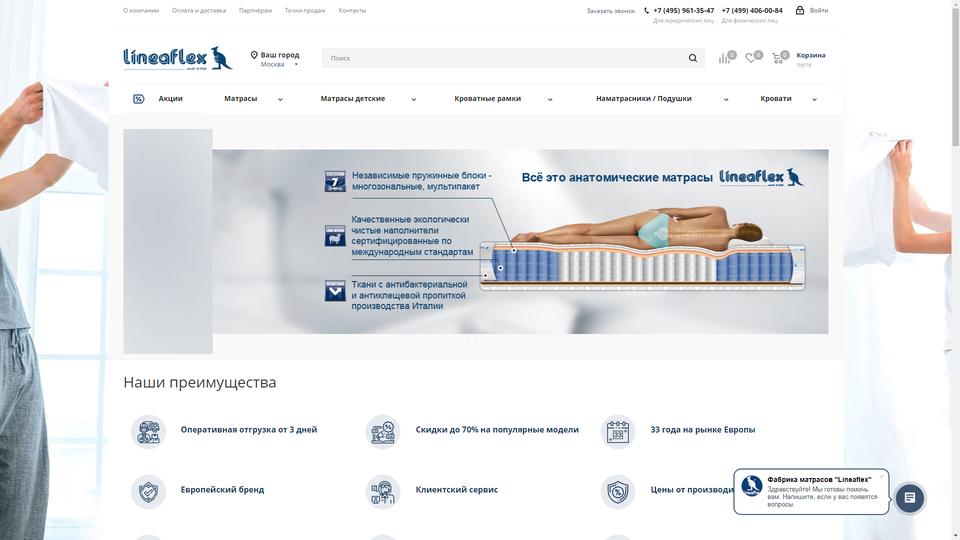960x540 pixels.
Task: Click the phone handset icon
Action: (x=647, y=10)
